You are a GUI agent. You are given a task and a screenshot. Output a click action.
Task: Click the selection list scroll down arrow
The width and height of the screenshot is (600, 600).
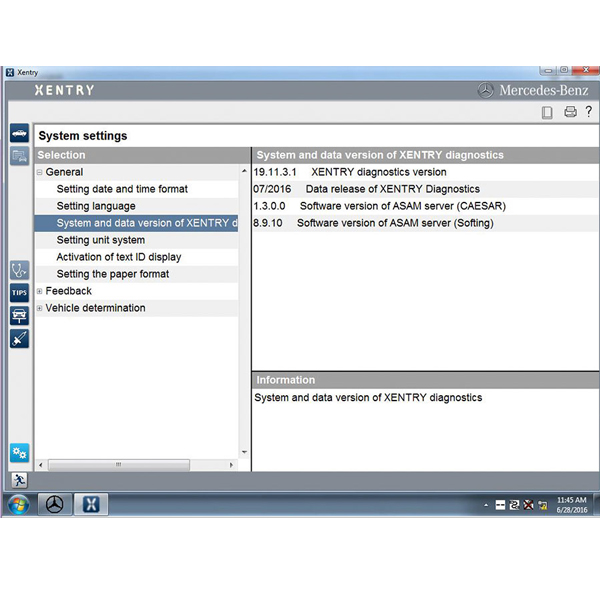(x=245, y=452)
